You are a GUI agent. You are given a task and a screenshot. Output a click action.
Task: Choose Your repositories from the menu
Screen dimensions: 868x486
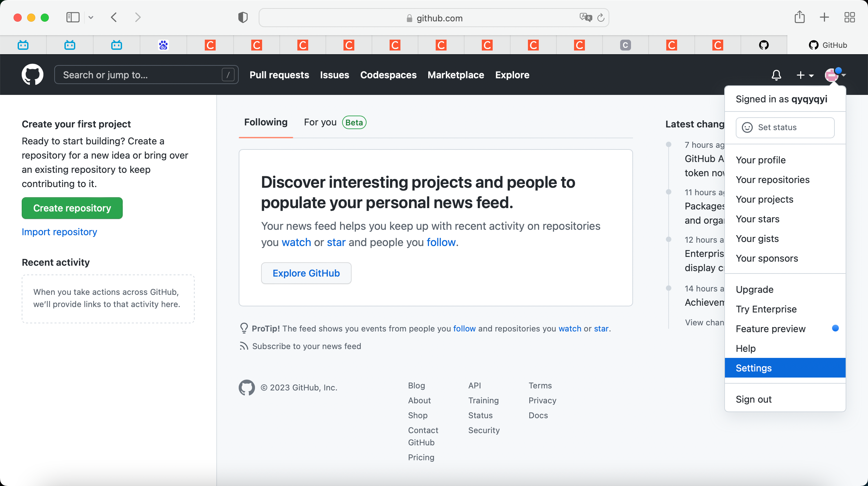pyautogui.click(x=772, y=180)
